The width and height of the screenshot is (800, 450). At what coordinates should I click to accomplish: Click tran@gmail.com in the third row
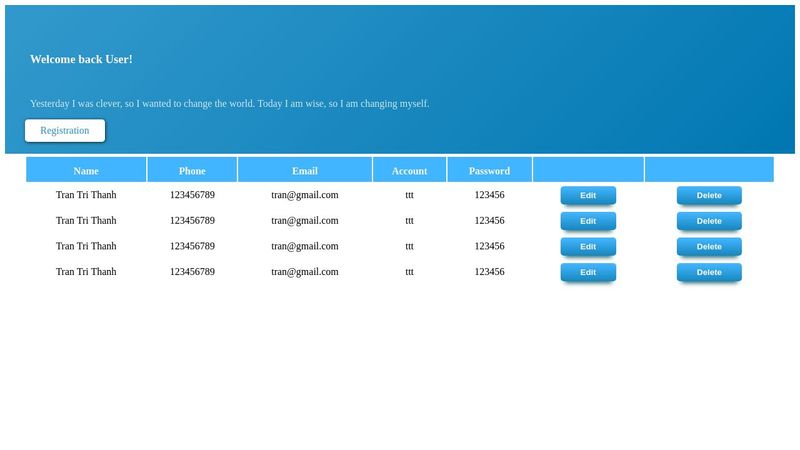tap(305, 246)
